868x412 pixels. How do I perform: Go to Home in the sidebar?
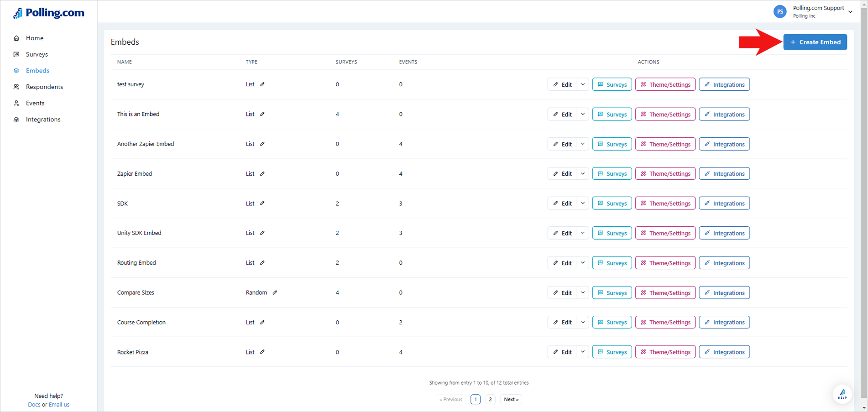point(35,38)
